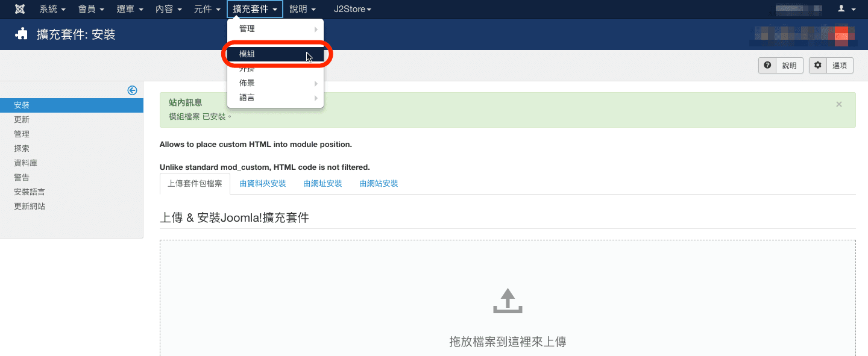Screen dimensions: 868x356
Task: Switch to the 由資料夾安裝 tab
Action: click(x=262, y=183)
